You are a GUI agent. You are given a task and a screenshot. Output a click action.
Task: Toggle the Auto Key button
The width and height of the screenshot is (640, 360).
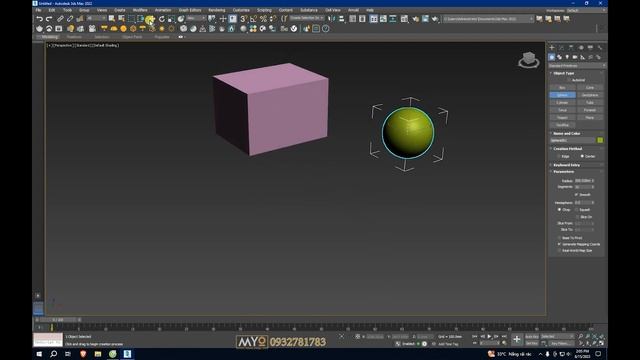pyautogui.click(x=531, y=337)
